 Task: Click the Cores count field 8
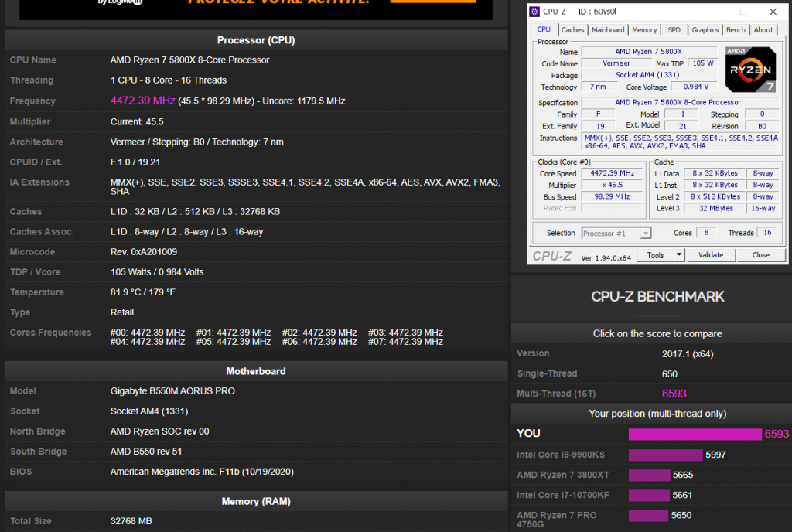[706, 233]
